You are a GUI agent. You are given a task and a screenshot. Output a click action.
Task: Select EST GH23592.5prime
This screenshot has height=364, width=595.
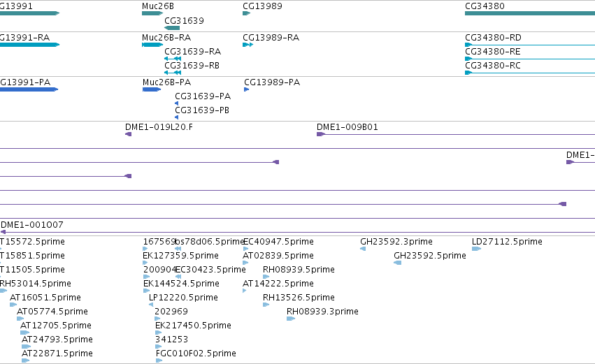429,256
